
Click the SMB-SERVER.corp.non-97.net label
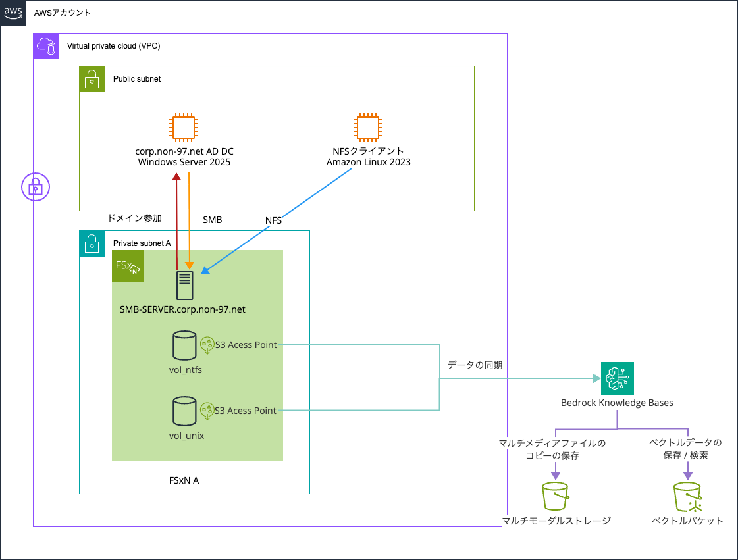tap(182, 309)
